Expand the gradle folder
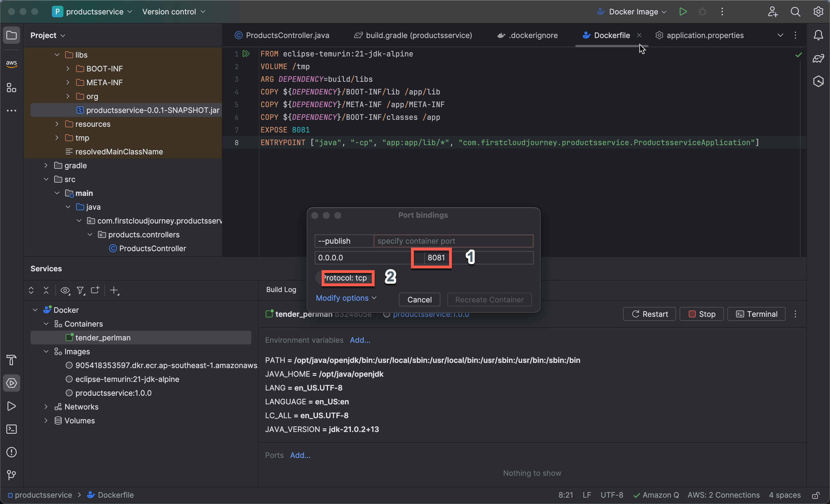Viewport: 830px width, 504px height. (46, 165)
